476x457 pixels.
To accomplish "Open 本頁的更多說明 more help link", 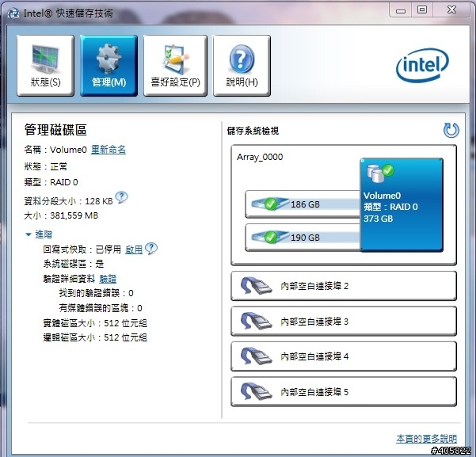I will tap(426, 439).
